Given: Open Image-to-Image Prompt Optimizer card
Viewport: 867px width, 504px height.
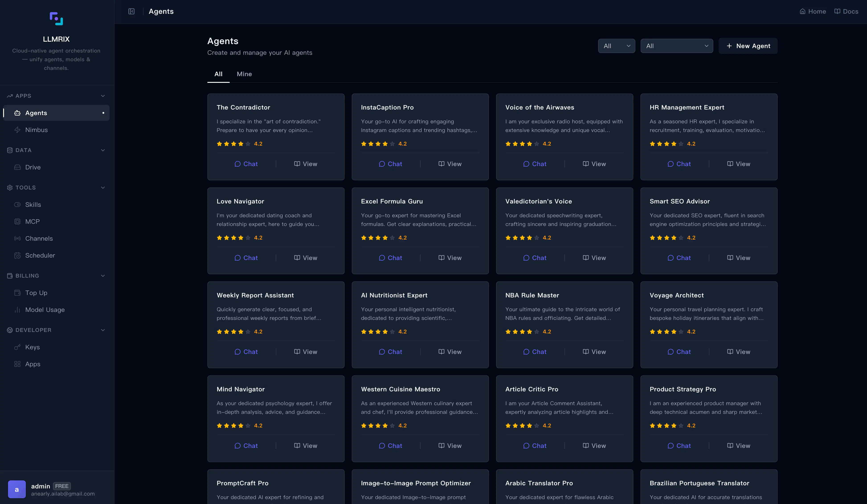Looking at the screenshot, I should click(x=420, y=487).
